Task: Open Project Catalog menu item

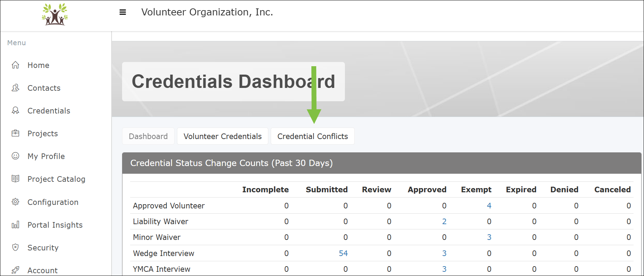Action: pyautogui.click(x=56, y=179)
